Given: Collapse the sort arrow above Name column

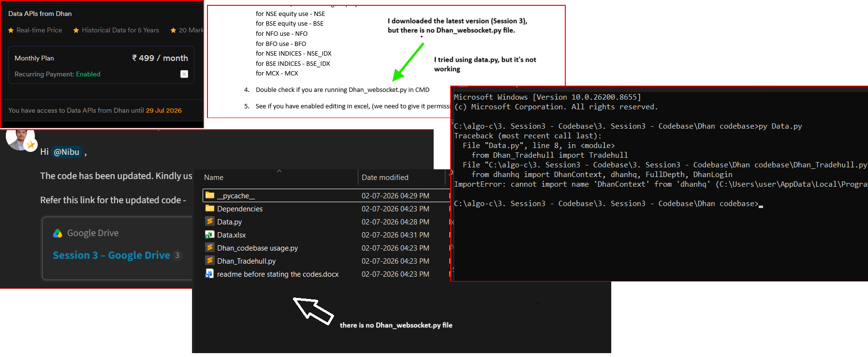Looking at the screenshot, I should (x=279, y=171).
